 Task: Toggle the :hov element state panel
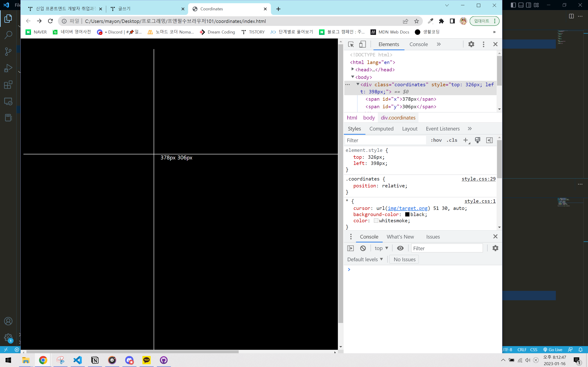(436, 140)
